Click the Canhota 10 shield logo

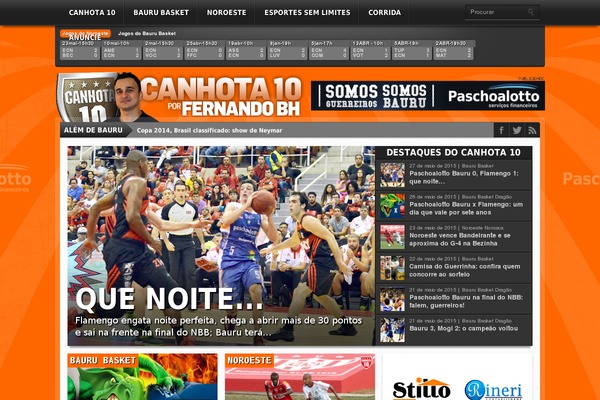pyautogui.click(x=87, y=97)
